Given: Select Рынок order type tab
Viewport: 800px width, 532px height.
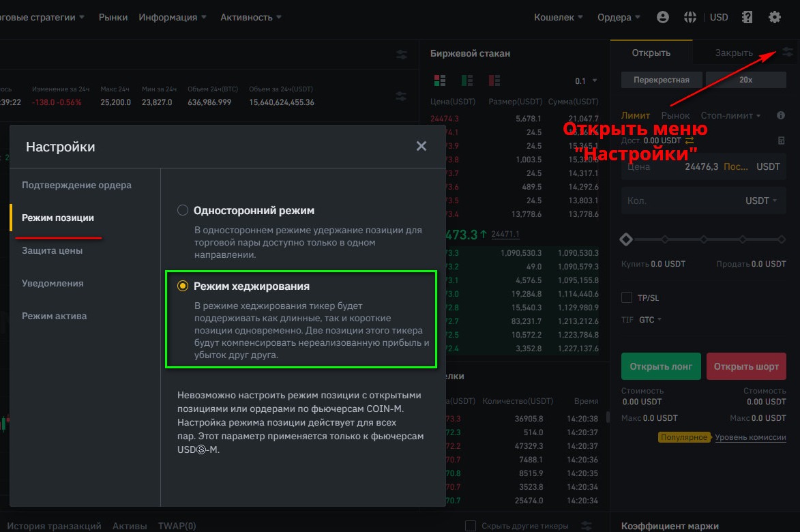Looking at the screenshot, I should pos(675,115).
